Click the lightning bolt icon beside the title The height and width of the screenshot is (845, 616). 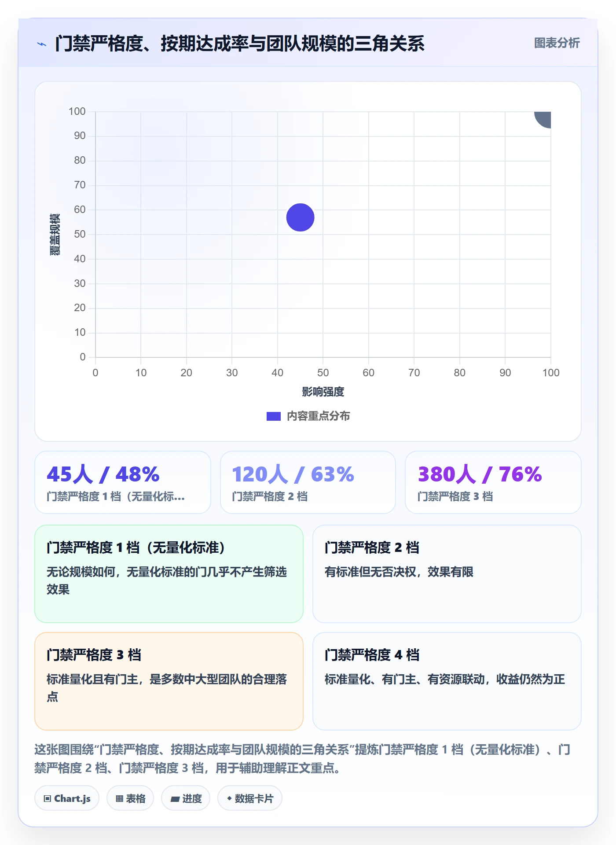(x=42, y=44)
